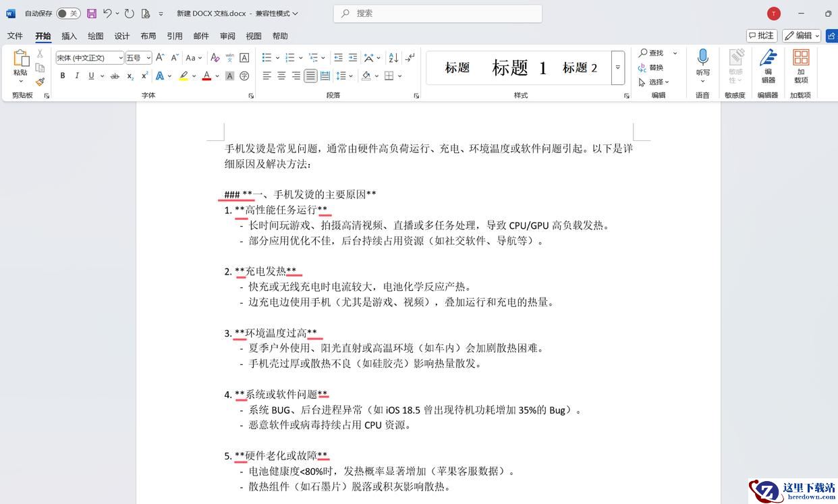Click the Character Border icon
838x504 pixels.
point(244,58)
